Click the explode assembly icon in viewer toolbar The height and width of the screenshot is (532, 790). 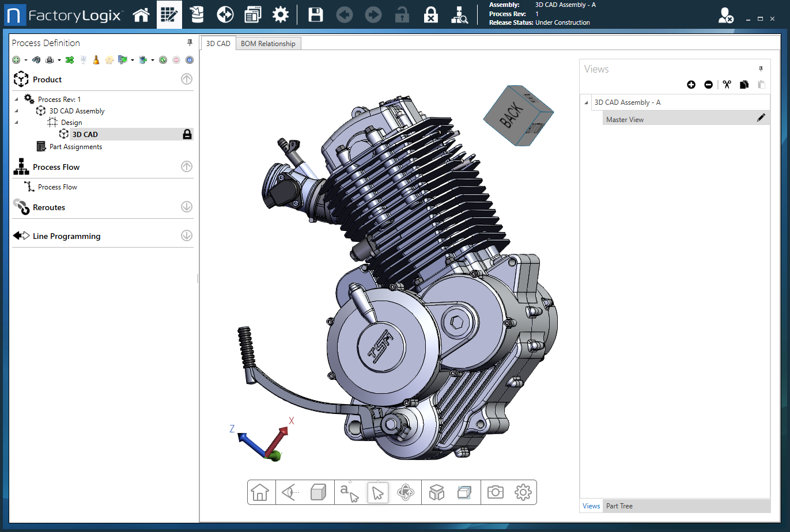pos(437,492)
